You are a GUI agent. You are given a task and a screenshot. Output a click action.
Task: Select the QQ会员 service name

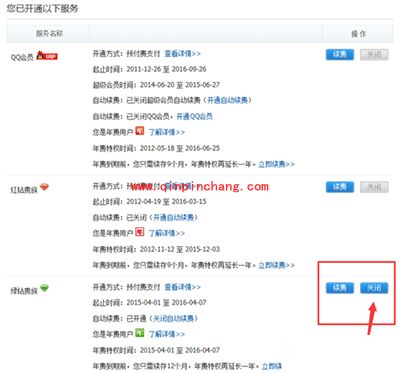tap(22, 57)
